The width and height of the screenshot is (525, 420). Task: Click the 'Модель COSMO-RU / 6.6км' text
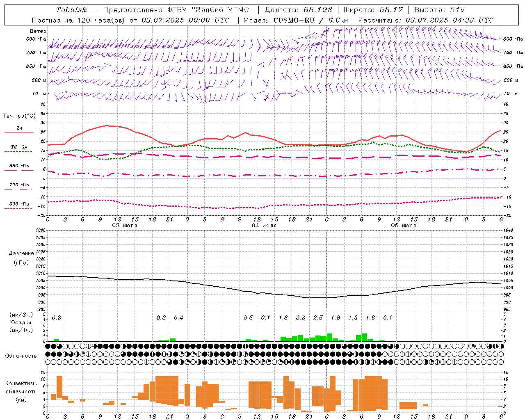click(x=296, y=20)
